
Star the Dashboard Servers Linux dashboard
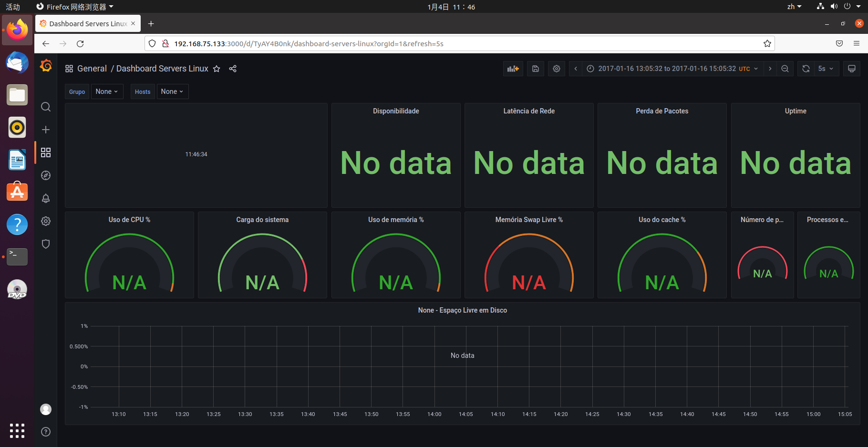click(x=217, y=69)
